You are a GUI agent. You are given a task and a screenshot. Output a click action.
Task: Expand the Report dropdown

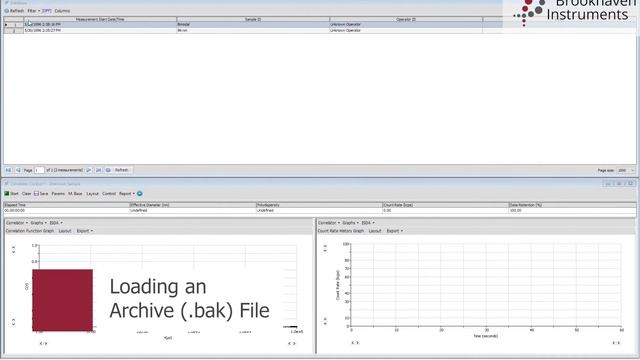(x=127, y=193)
